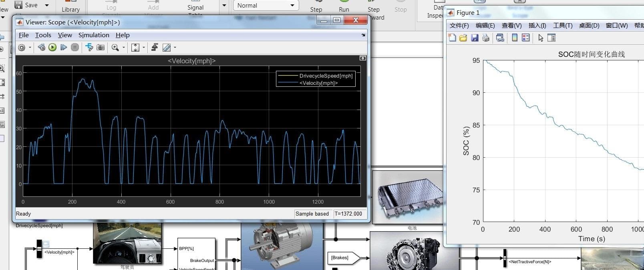Click Insert Colorbar icon in Figure 1
Image resolution: width=644 pixels, height=270 pixels.
(515, 38)
